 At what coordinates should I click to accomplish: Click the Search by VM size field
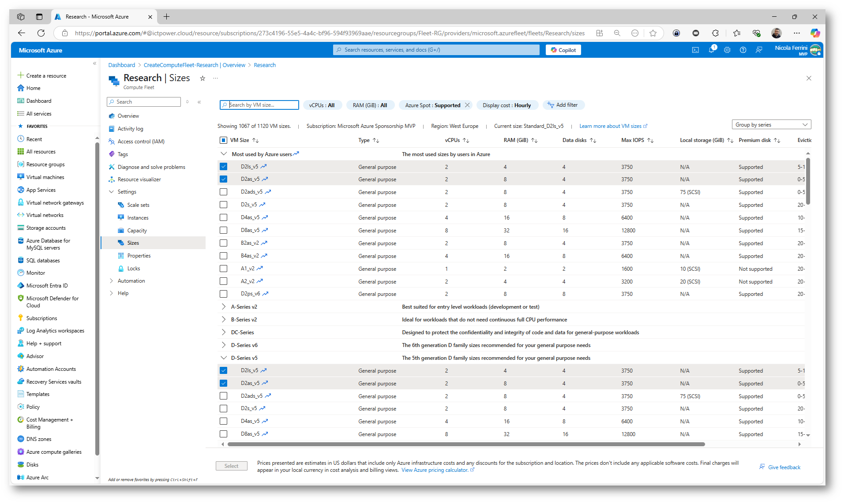(x=259, y=105)
